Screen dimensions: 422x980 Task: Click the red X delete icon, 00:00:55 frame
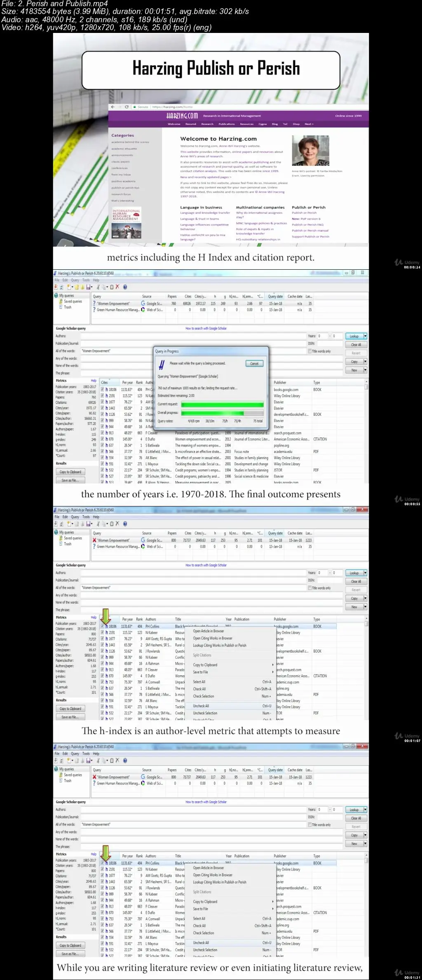117,287
